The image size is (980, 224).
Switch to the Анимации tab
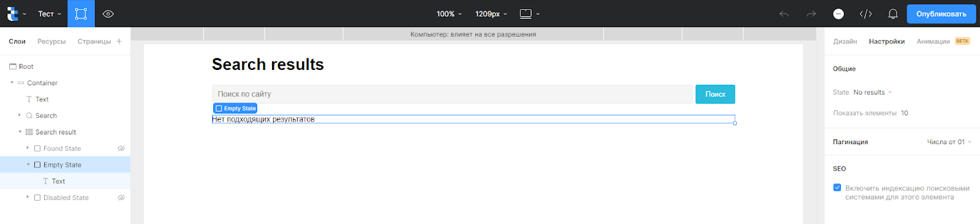coord(933,42)
